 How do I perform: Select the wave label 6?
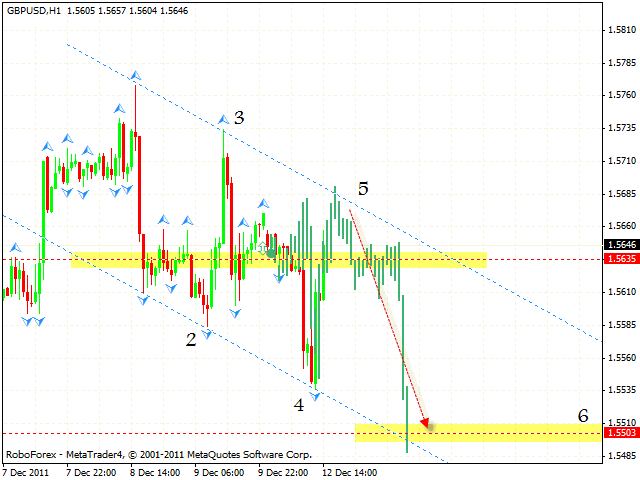pyautogui.click(x=584, y=414)
